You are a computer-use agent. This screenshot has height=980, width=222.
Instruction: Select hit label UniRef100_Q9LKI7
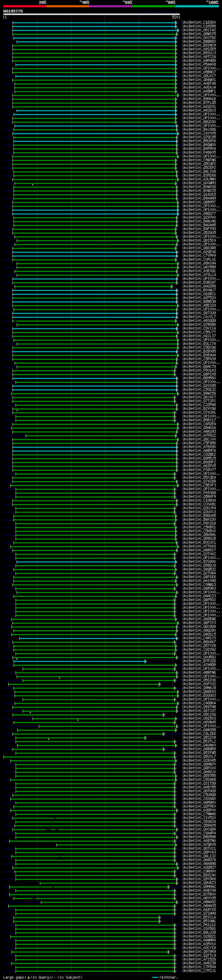(199, 76)
